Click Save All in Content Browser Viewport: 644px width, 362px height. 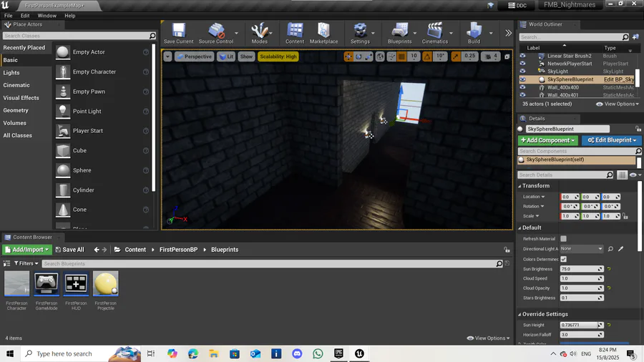70,250
